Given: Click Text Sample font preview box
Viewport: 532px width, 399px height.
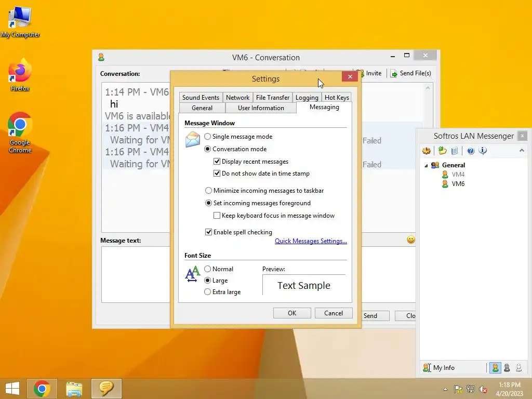Looking at the screenshot, I should point(303,285).
